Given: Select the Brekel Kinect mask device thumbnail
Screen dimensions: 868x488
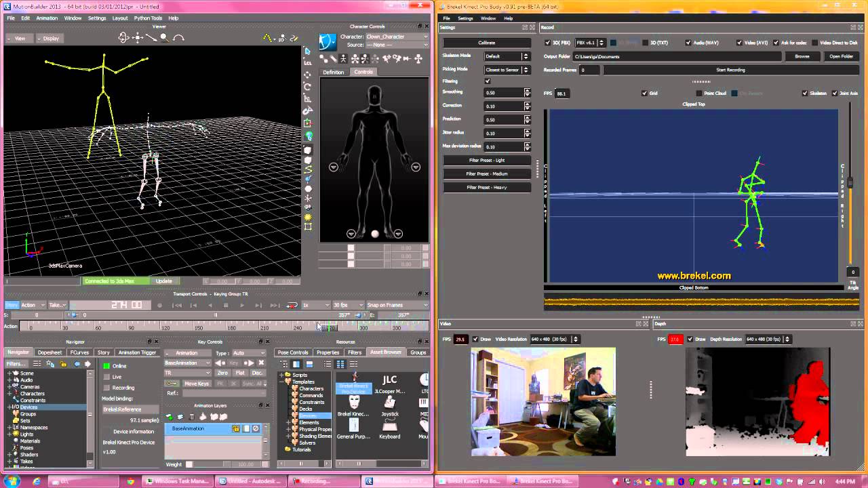Looking at the screenshot, I should coord(353,403).
